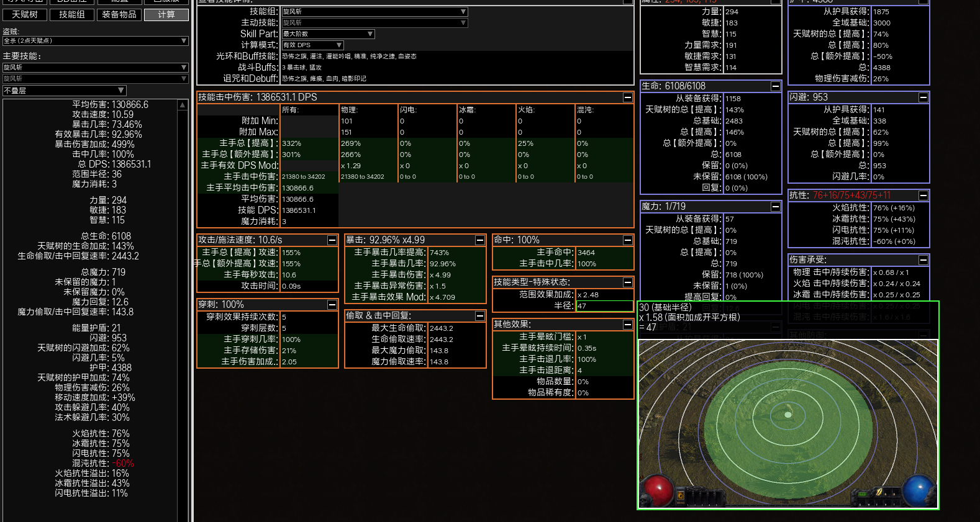Toggle the 偷取 & 击中回复 section
Image resolution: width=980 pixels, height=522 pixels.
click(x=479, y=316)
